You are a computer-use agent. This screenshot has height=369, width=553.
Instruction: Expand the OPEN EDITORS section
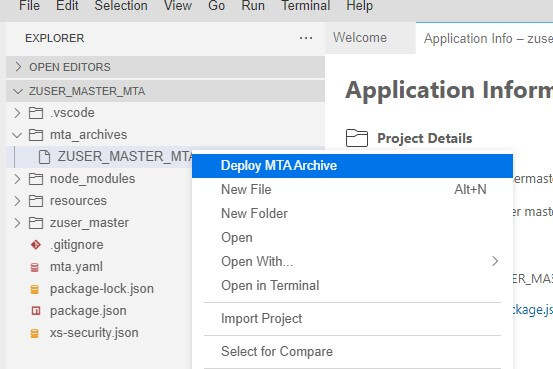point(18,66)
